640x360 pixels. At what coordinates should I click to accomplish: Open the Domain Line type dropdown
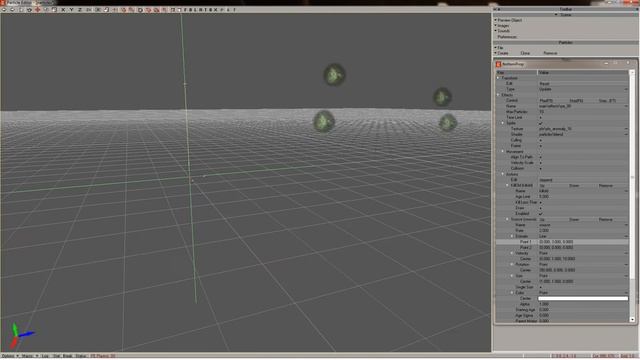pos(626,236)
